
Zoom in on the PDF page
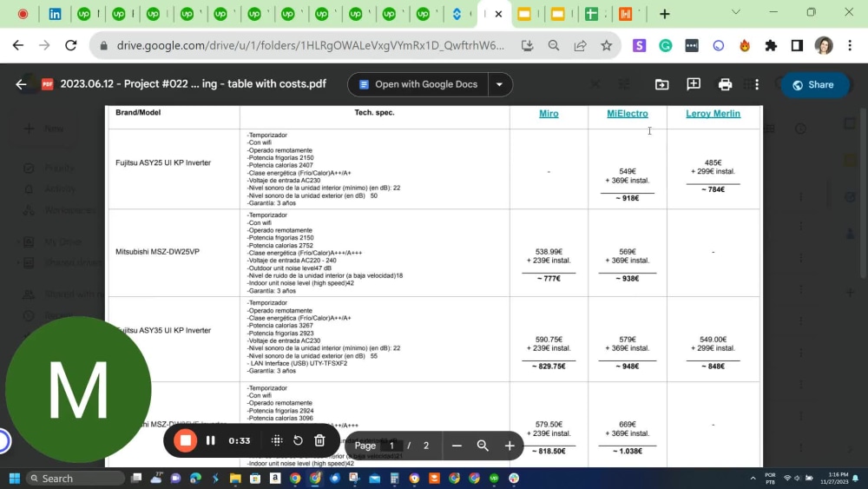click(x=510, y=446)
